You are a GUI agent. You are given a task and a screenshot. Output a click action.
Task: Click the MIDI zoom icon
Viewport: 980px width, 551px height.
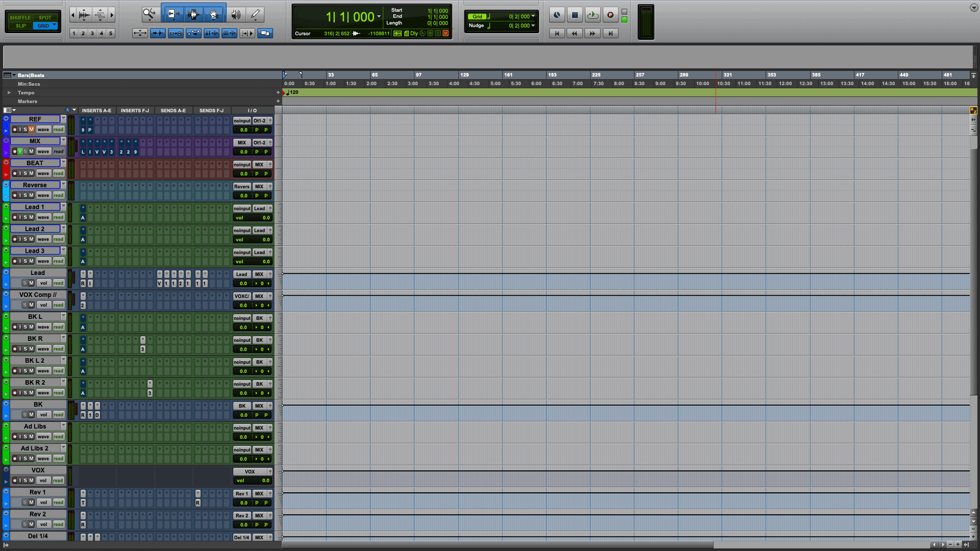tap(100, 14)
